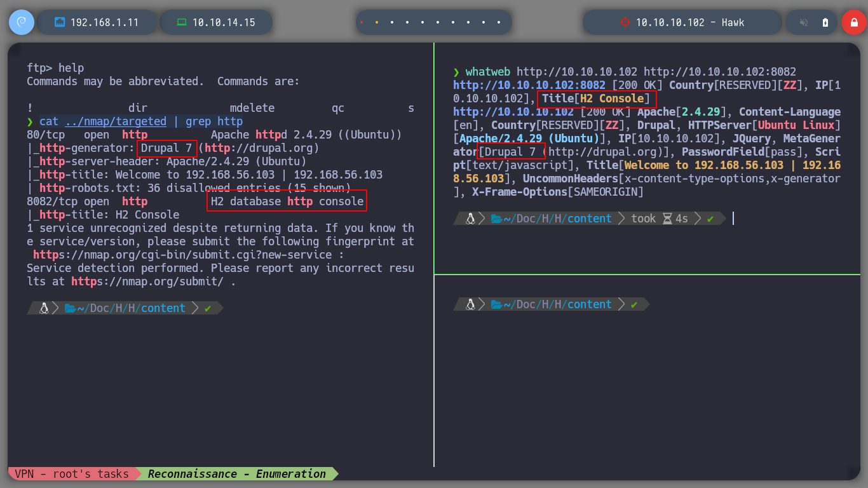Open the red lock button
Screen dimensions: 868x488
click(x=853, y=22)
